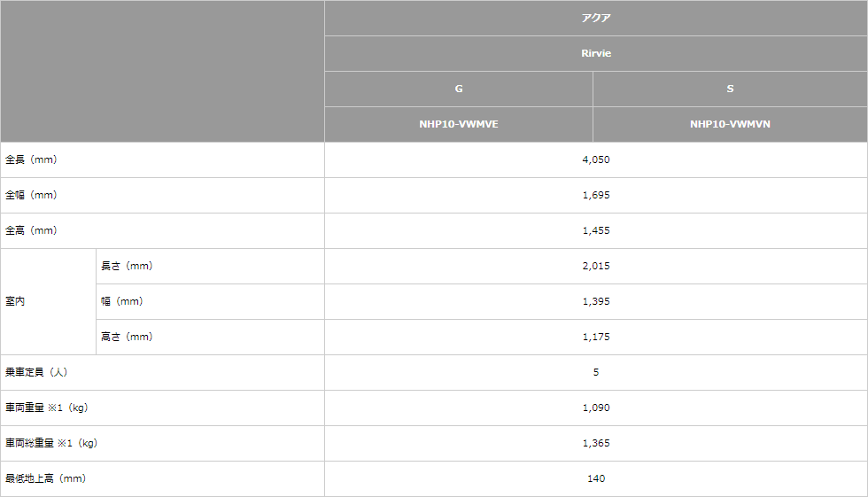Select model code NHP10-VWMVN
Image resolution: width=868 pixels, height=497 pixels.
click(x=730, y=125)
